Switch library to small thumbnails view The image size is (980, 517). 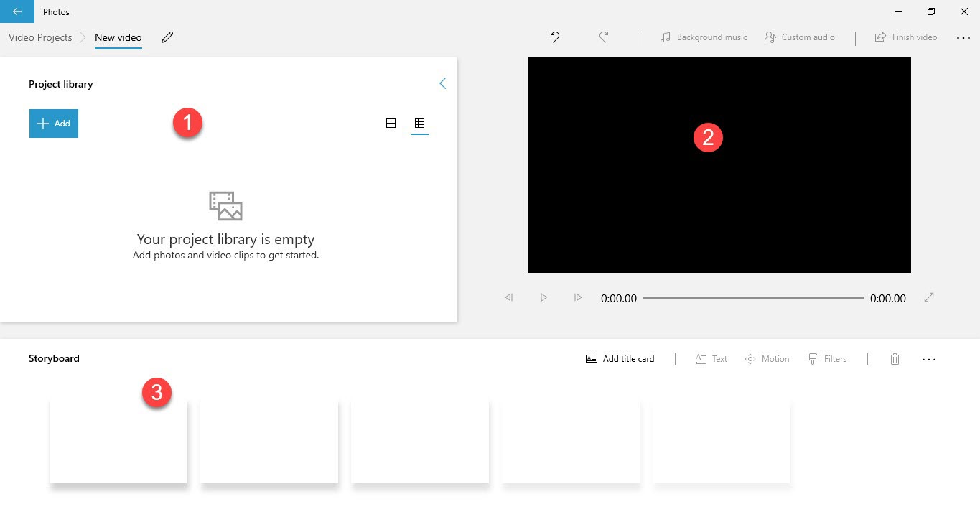point(420,124)
